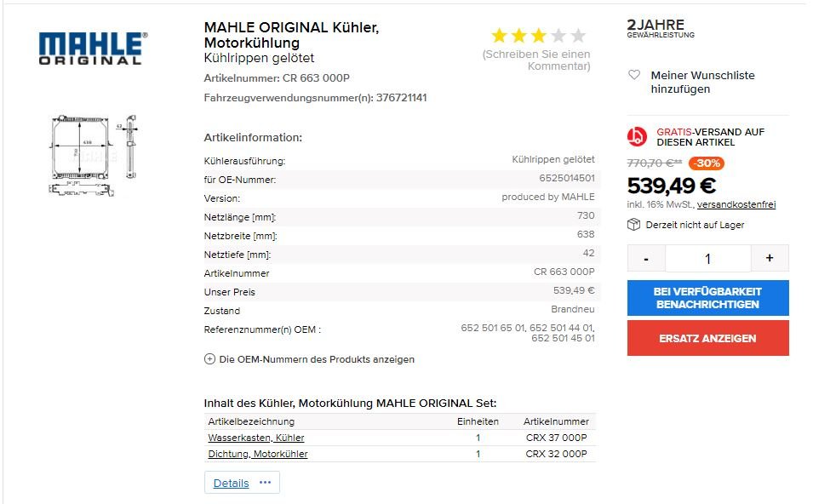Click the MAHLE Original brand logo
Image resolution: width=813 pixels, height=504 pixels.
93,49
